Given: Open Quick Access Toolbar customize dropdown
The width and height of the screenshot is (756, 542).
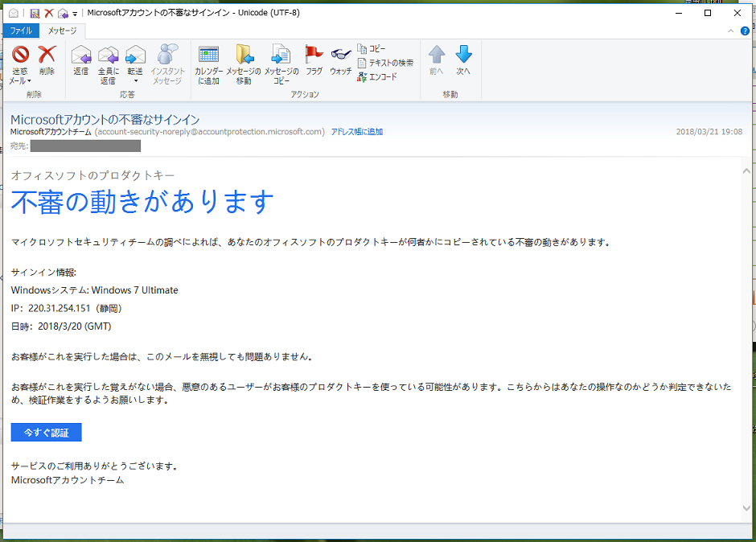Looking at the screenshot, I should (75, 14).
